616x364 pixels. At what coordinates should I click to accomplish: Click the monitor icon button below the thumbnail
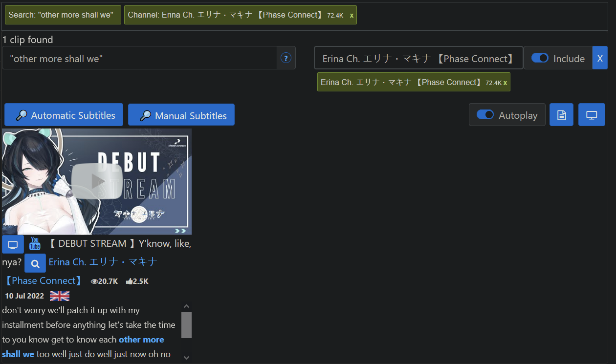tap(13, 244)
